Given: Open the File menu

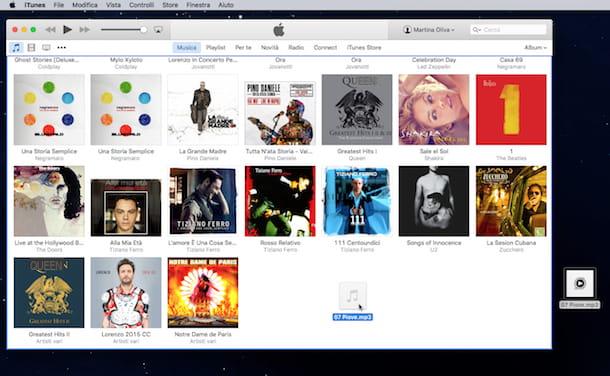Looking at the screenshot, I should click(x=59, y=5).
